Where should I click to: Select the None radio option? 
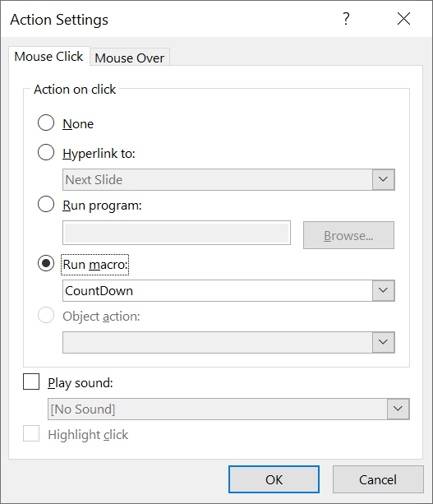click(x=46, y=123)
